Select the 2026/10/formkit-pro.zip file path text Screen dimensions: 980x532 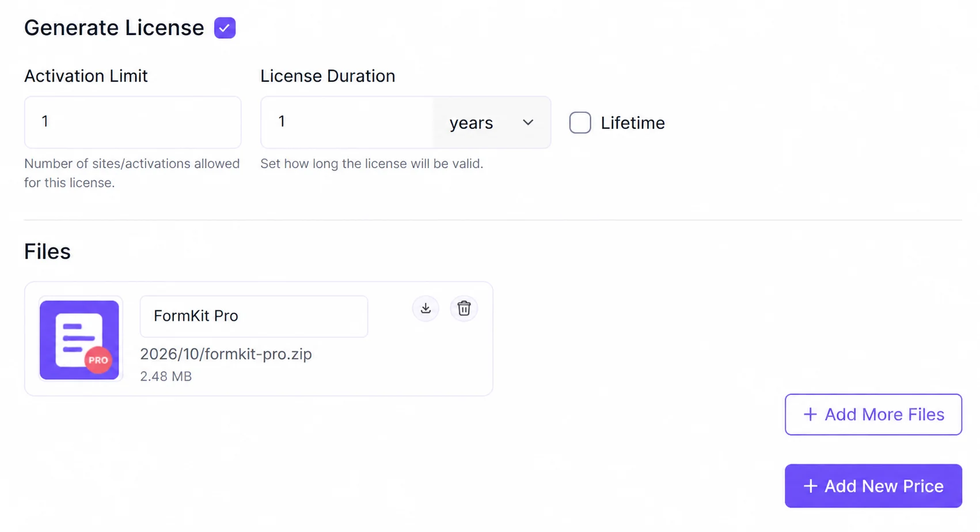click(226, 354)
